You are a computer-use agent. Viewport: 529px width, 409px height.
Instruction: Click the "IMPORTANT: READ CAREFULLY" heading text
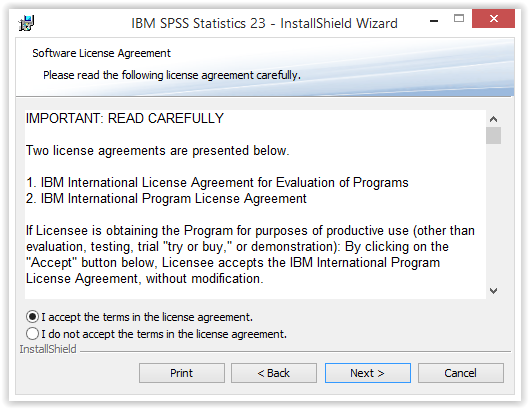125,118
